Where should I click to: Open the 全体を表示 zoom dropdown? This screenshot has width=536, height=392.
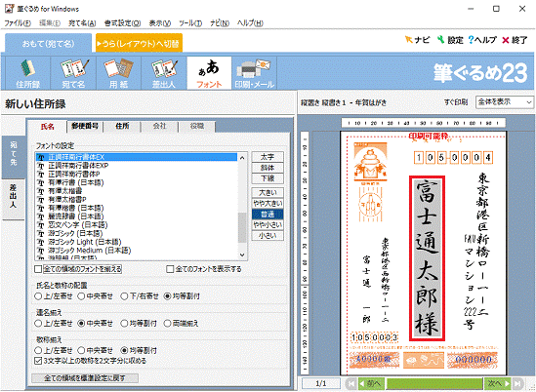[x=505, y=102]
